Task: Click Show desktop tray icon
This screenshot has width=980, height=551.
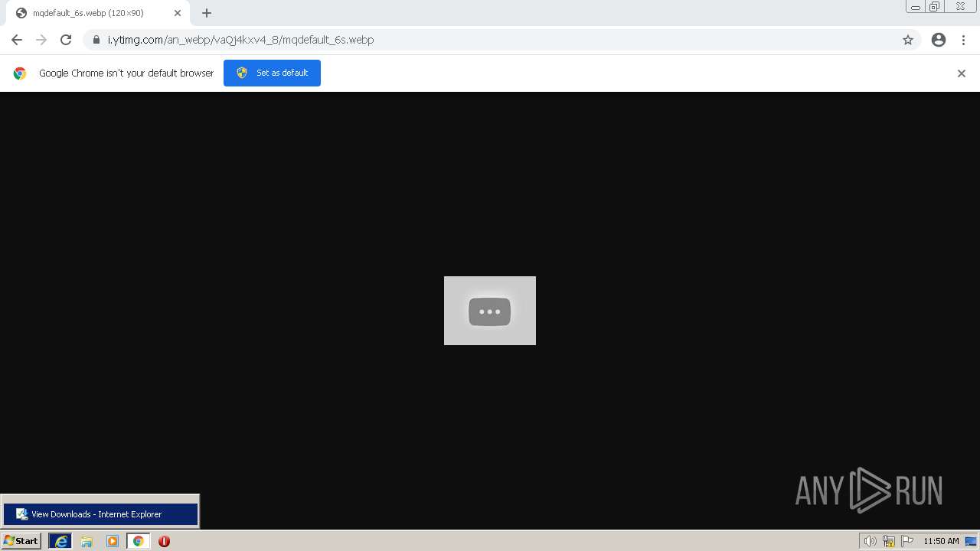Action: click(971, 541)
